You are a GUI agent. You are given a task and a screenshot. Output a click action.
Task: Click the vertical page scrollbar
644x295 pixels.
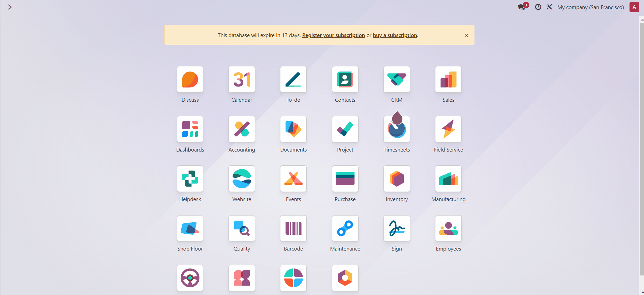click(x=642, y=150)
